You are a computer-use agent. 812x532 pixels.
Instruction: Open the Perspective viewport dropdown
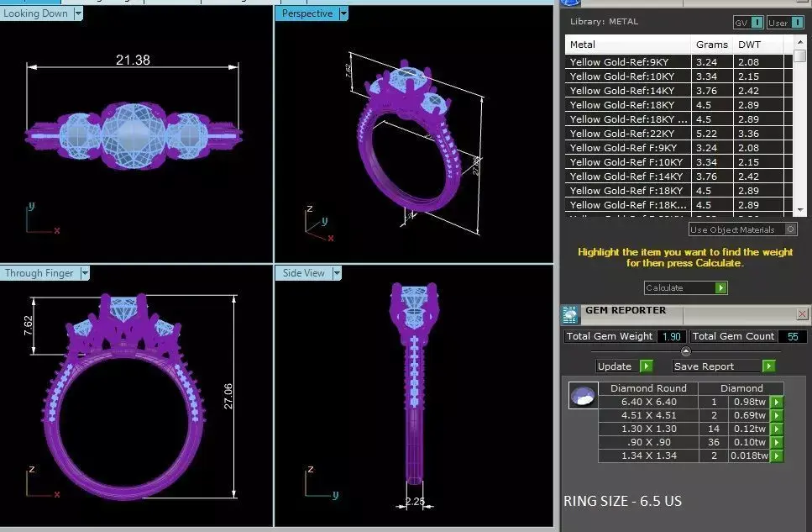coord(343,13)
